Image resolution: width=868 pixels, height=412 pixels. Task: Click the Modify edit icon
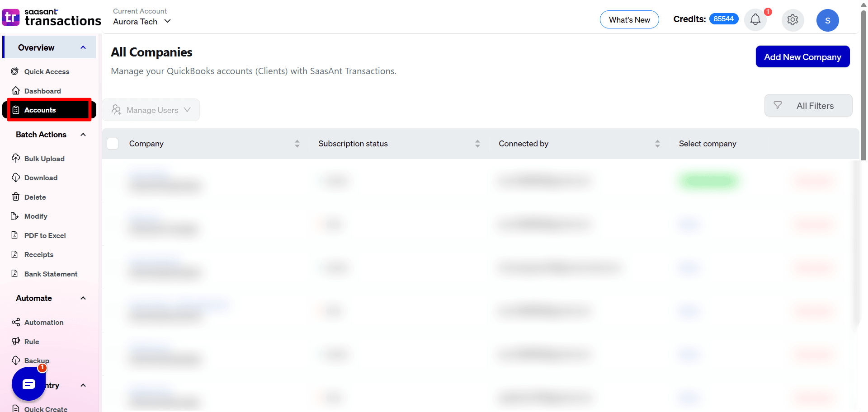click(15, 216)
